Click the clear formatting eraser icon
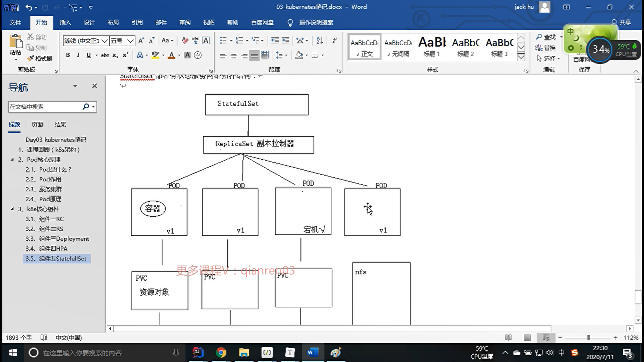This screenshot has height=362, width=644. (185, 41)
